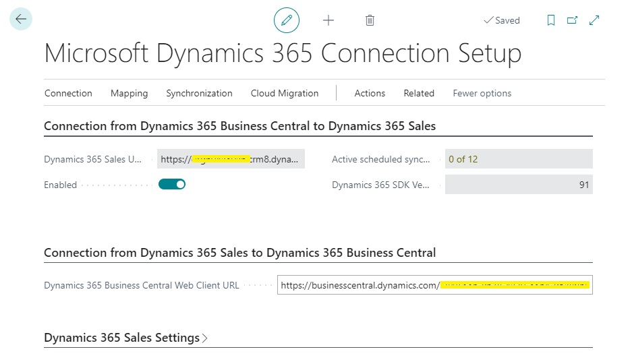This screenshot has width=630, height=364.
Task: Click the 0 of 12 active sync jobs link
Action: click(463, 159)
